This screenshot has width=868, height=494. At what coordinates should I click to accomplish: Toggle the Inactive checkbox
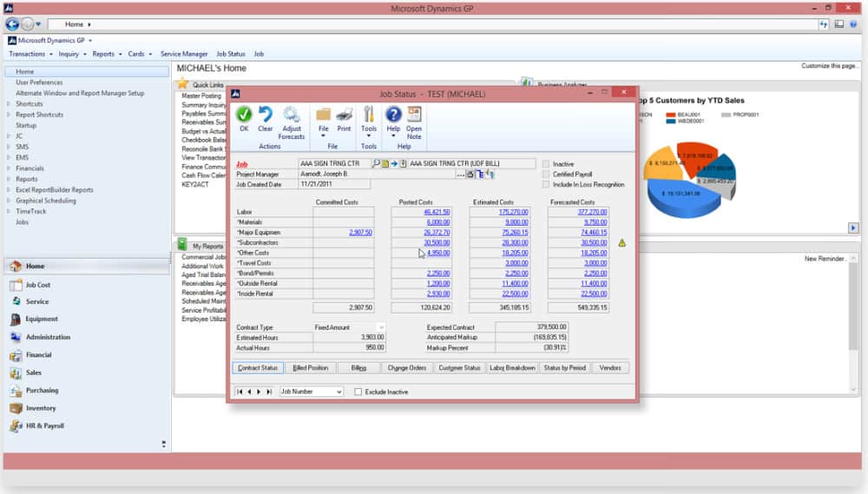(x=546, y=164)
